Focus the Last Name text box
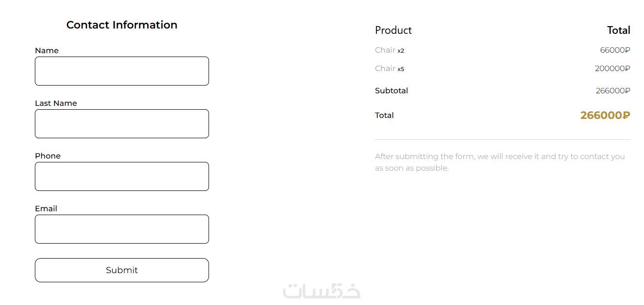 coord(122,124)
